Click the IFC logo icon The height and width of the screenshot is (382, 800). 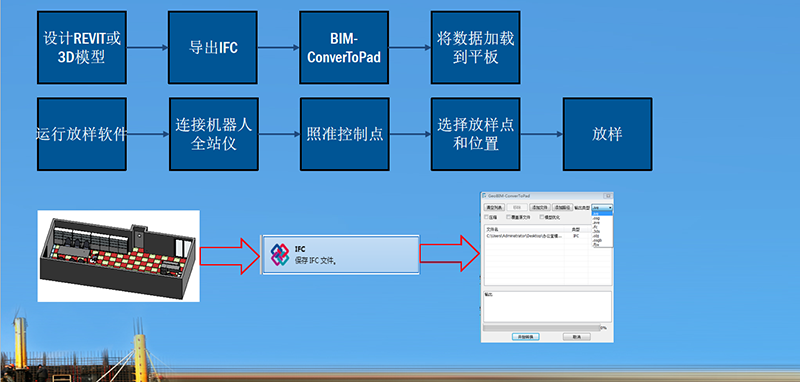click(280, 254)
